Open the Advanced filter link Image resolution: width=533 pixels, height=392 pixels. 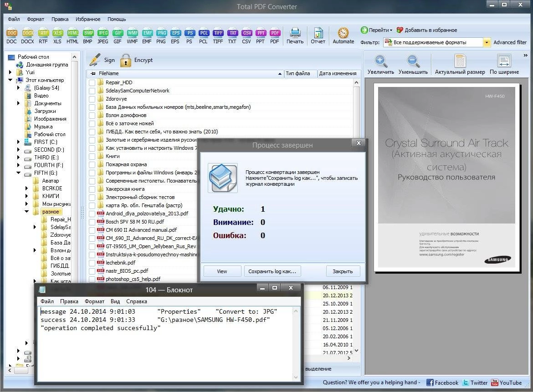click(510, 42)
